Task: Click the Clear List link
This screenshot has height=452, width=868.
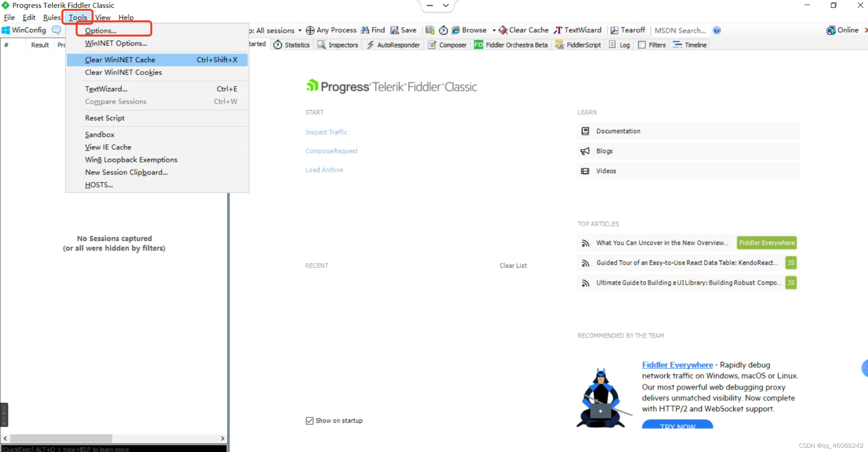Action: tap(513, 266)
